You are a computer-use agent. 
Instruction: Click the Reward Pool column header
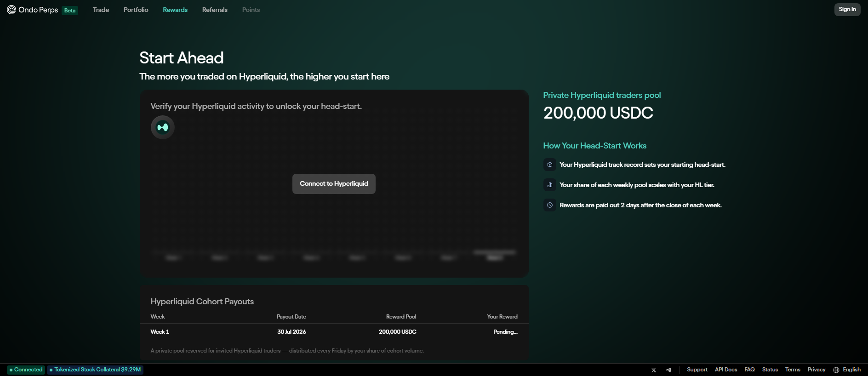401,317
